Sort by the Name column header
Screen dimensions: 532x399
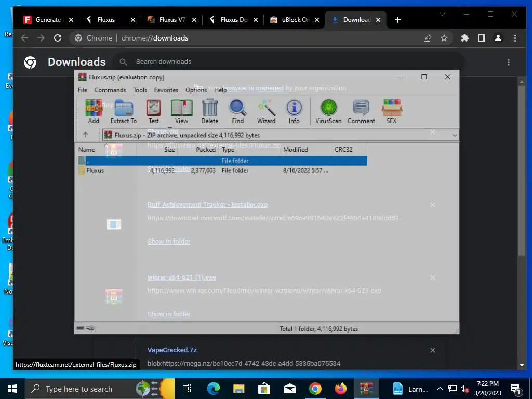point(106,150)
